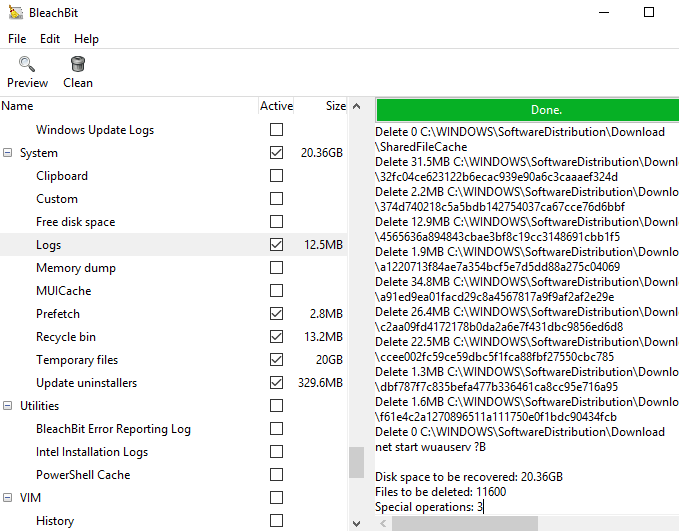679x531 pixels.
Task: Click the BleachBit app icon in title bar
Action: click(x=15, y=13)
